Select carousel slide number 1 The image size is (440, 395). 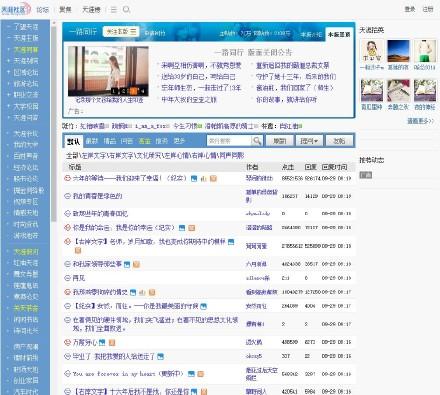click(114, 91)
